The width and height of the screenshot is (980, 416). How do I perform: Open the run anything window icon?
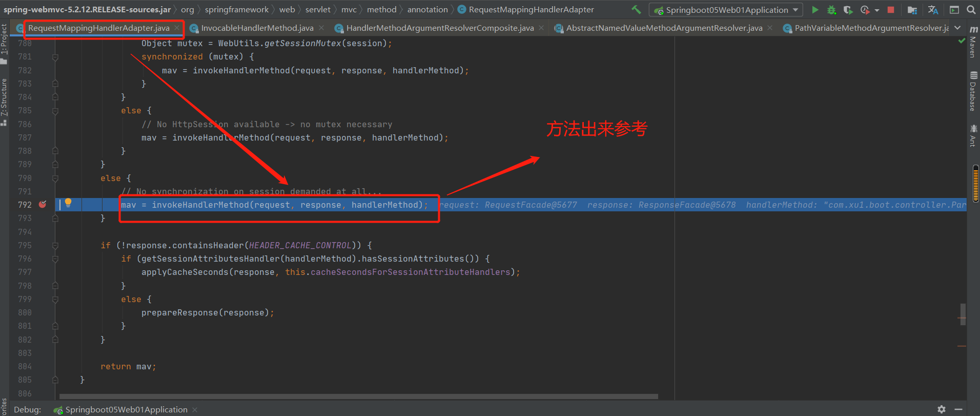click(x=954, y=10)
